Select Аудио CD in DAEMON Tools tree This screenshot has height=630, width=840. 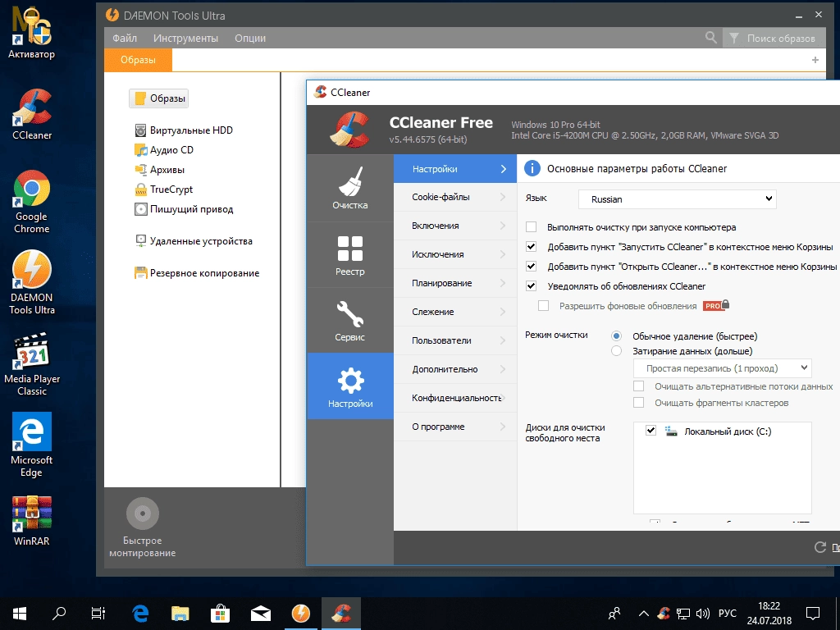coord(164,150)
